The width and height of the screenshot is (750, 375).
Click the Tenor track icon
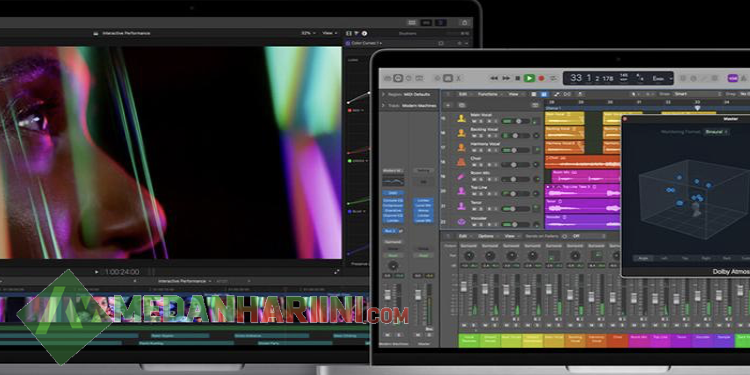[x=461, y=206]
